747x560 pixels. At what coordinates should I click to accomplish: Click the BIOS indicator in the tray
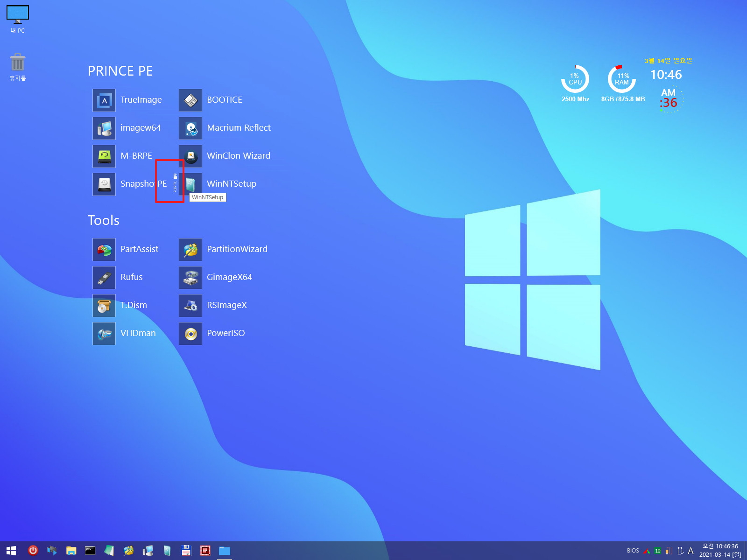(x=633, y=551)
